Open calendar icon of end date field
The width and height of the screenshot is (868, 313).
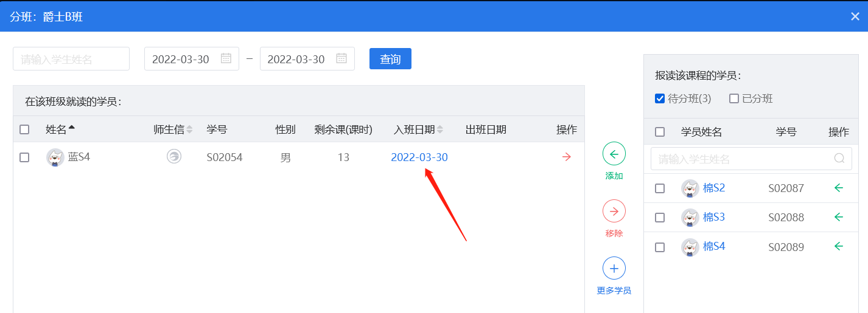[x=341, y=58]
